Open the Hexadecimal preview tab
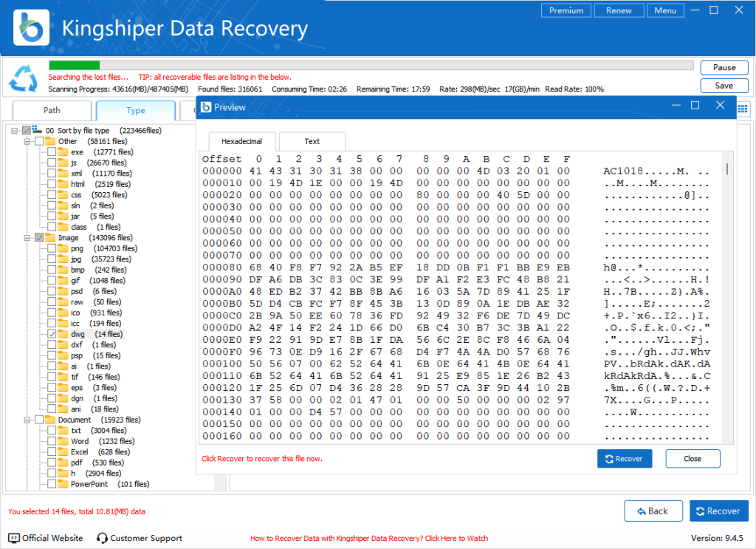 (x=241, y=141)
